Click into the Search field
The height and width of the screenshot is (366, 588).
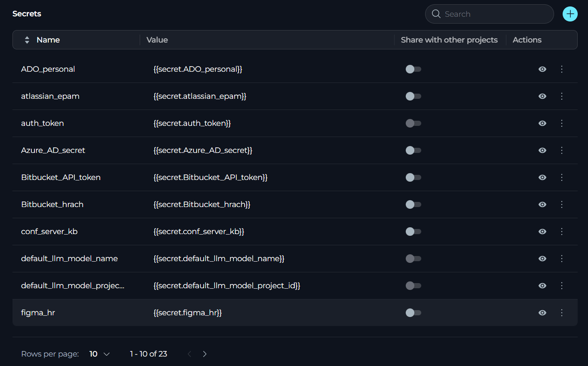pyautogui.click(x=490, y=14)
